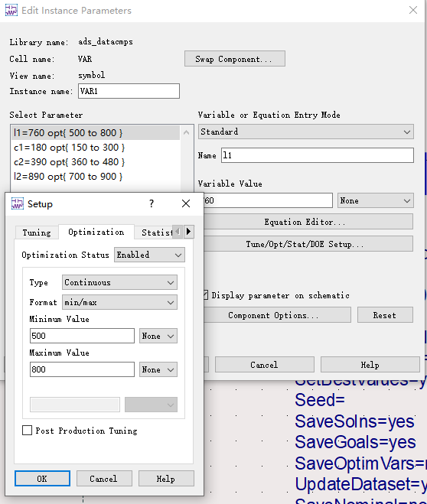
Task: Switch to the Tuning tab
Action: [x=37, y=232]
